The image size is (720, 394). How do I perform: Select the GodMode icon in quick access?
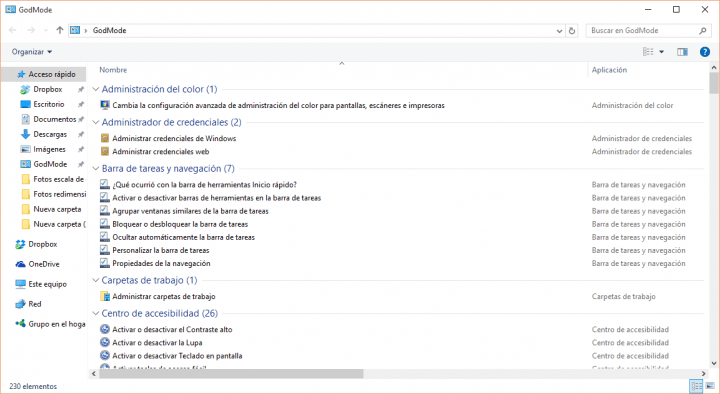25,164
